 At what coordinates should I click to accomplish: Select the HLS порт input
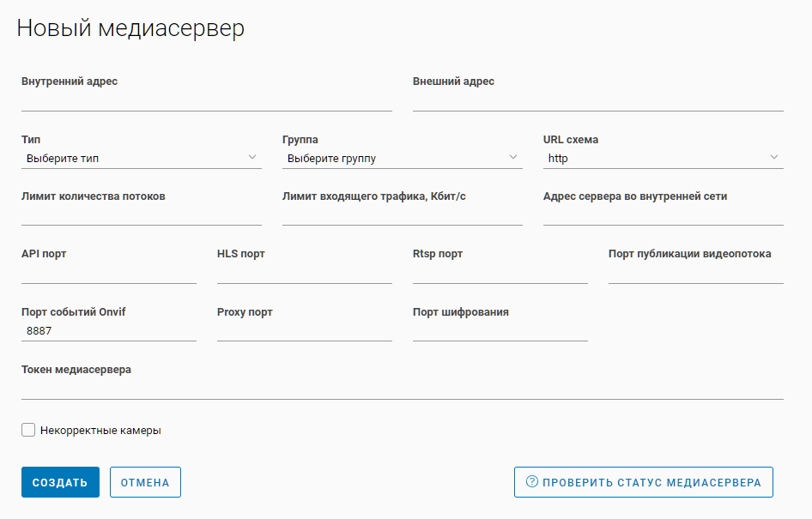tap(305, 273)
